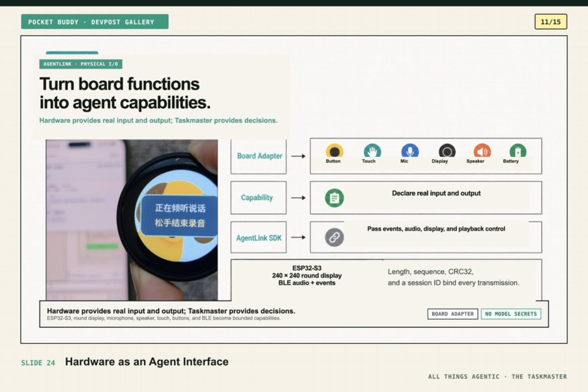Click 'and a session ID bind every transmission.'

pos(453,283)
